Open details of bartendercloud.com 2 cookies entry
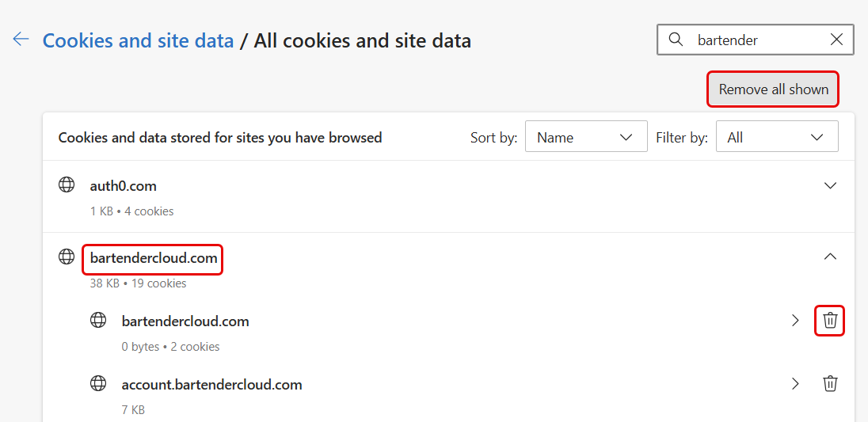Viewport: 868px width, 422px height. pyautogui.click(x=795, y=320)
